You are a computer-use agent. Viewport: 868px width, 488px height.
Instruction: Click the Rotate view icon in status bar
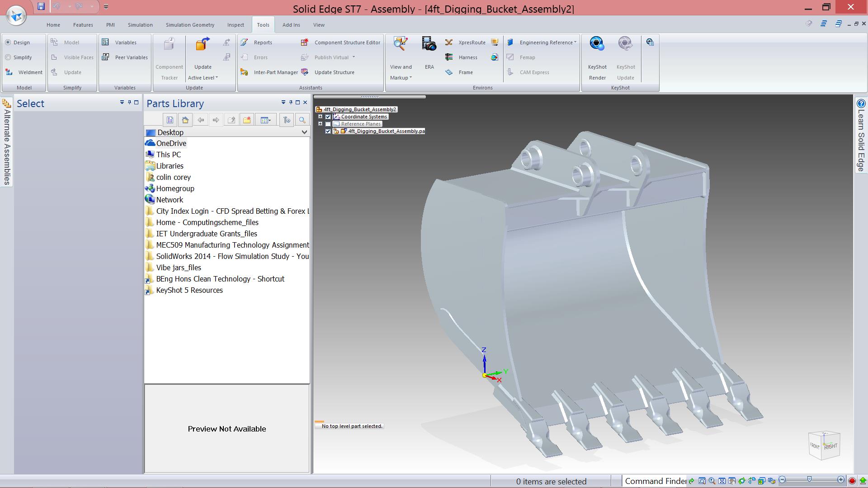point(742,481)
